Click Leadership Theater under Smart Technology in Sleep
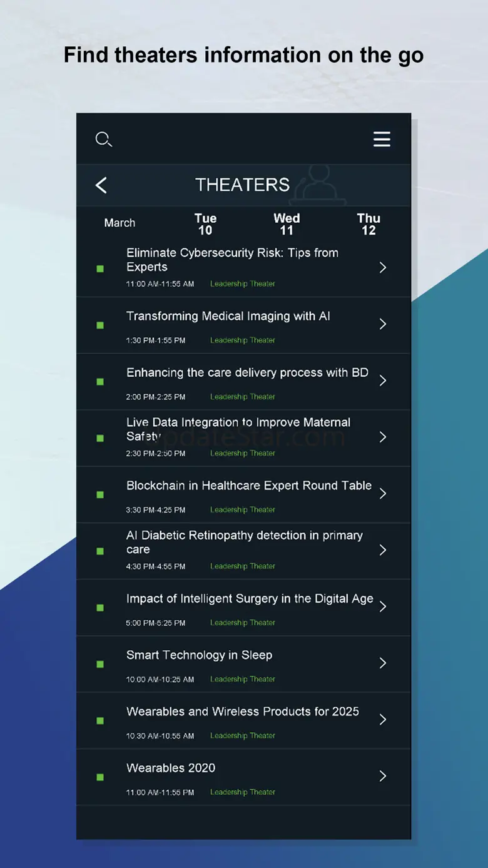Image resolution: width=488 pixels, height=868 pixels. tap(243, 679)
